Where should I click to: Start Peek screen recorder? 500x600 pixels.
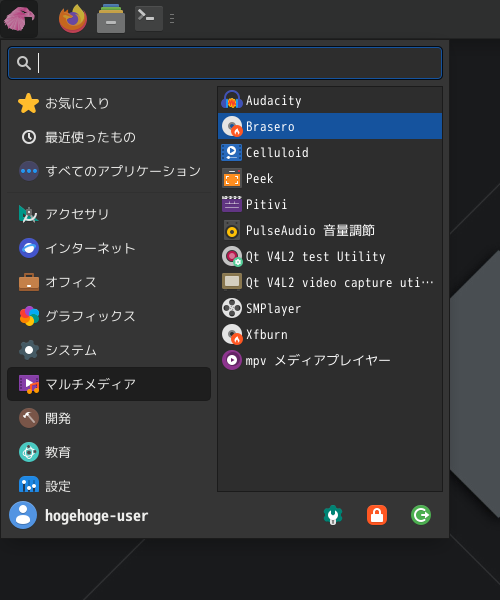pos(330,178)
